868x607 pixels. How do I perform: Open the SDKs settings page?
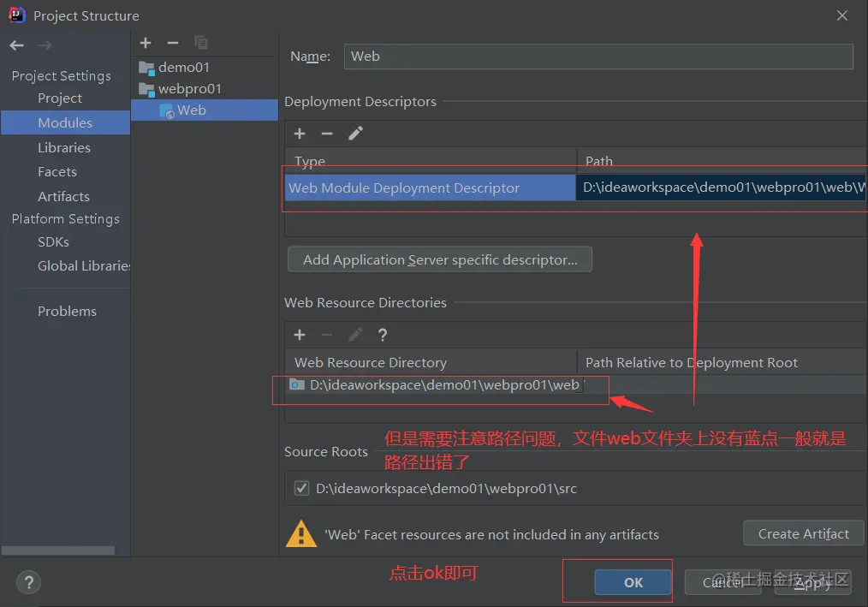[x=54, y=242]
